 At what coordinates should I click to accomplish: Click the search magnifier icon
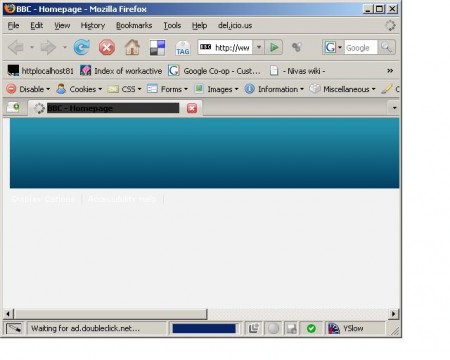(x=386, y=47)
